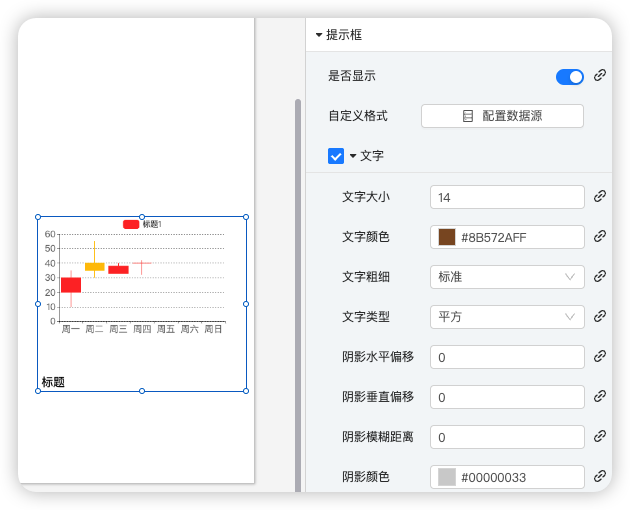Click the red candlestick for 周一
Image resolution: width=630 pixels, height=510 pixels.
tap(71, 285)
